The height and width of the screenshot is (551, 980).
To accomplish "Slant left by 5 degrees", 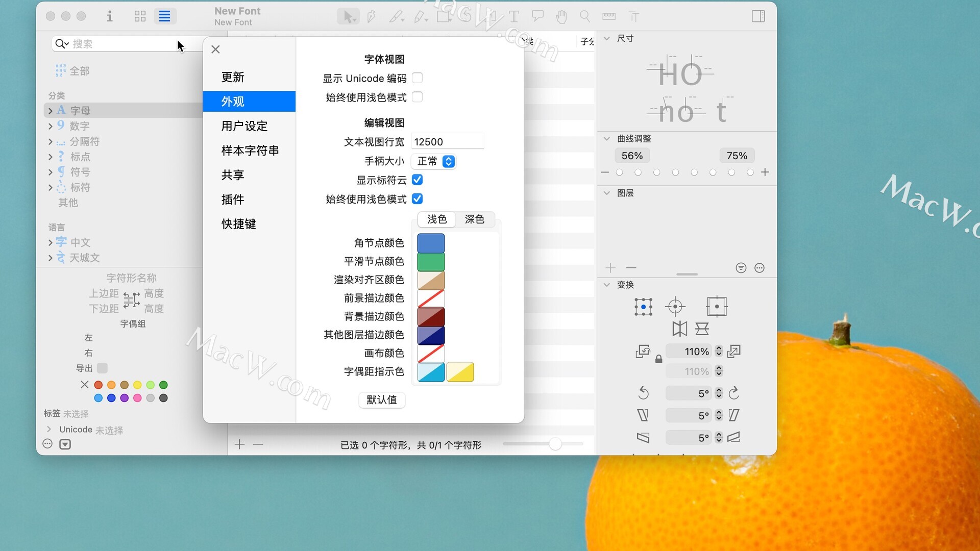I will pyautogui.click(x=643, y=415).
